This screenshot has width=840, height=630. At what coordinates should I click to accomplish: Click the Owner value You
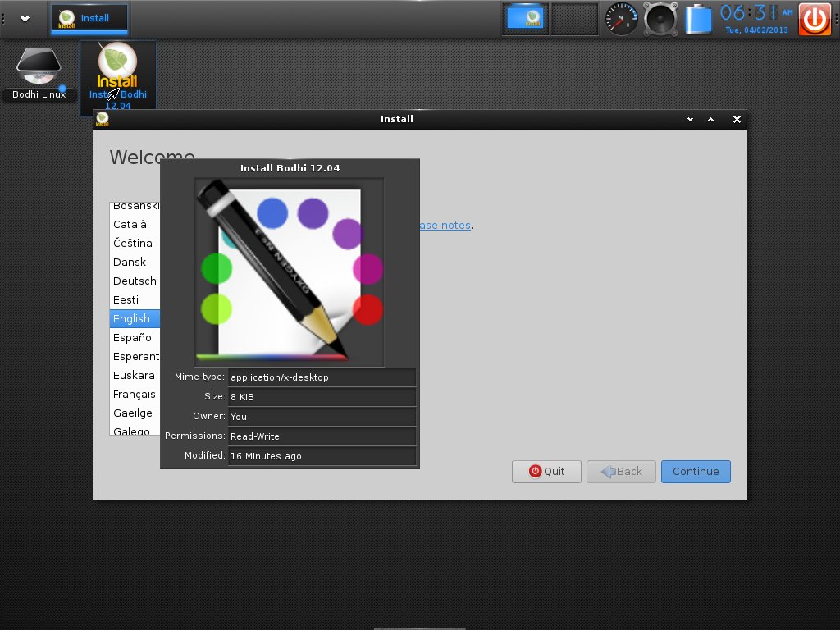(x=322, y=417)
